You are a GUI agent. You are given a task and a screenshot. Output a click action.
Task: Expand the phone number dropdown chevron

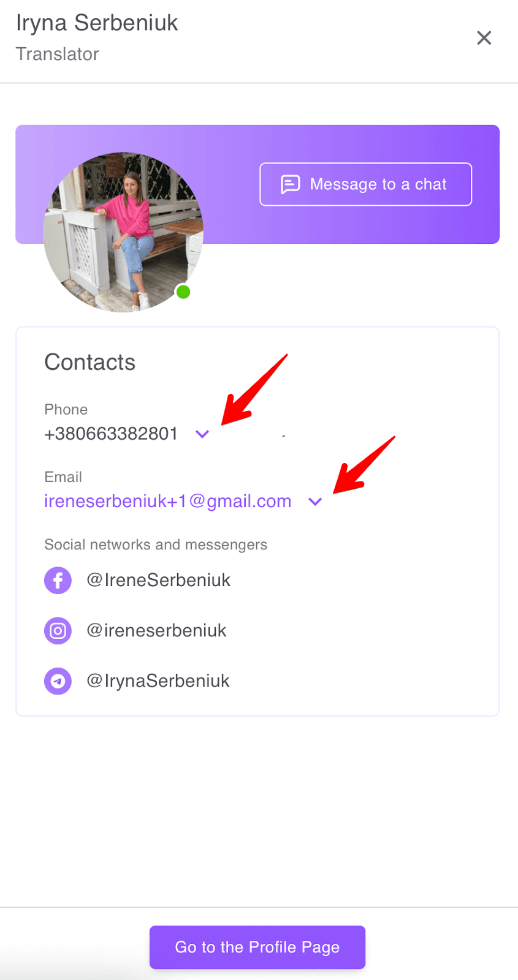[x=202, y=434]
